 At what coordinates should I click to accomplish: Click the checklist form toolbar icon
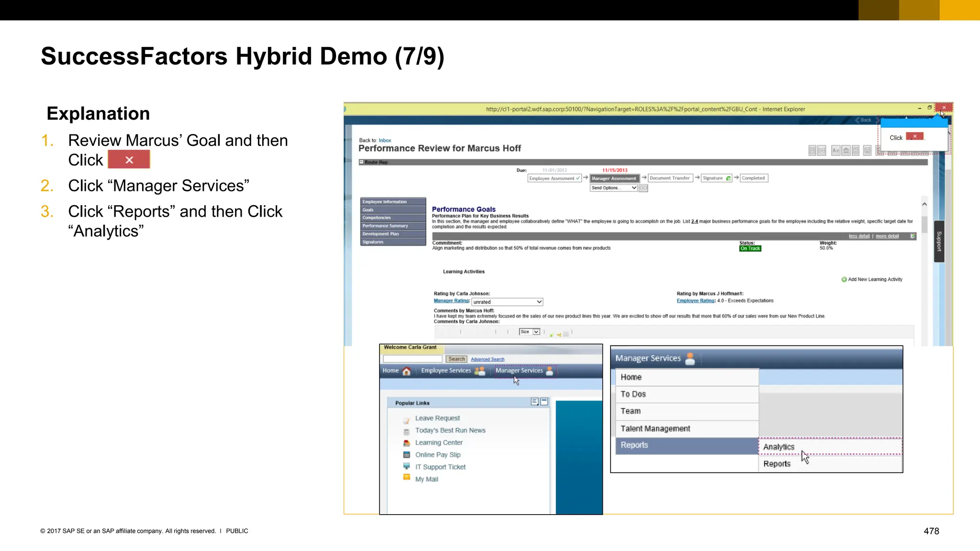click(856, 151)
